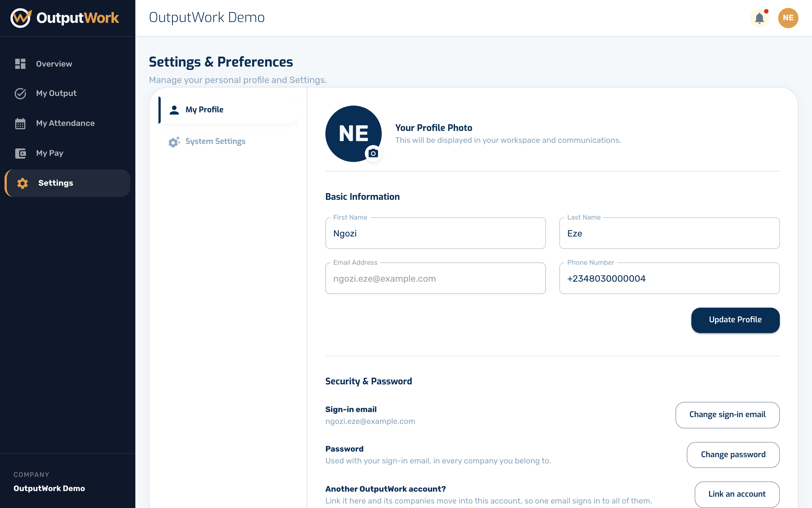Image resolution: width=812 pixels, height=508 pixels.
Task: Switch to the System Settings tab
Action: (228, 141)
